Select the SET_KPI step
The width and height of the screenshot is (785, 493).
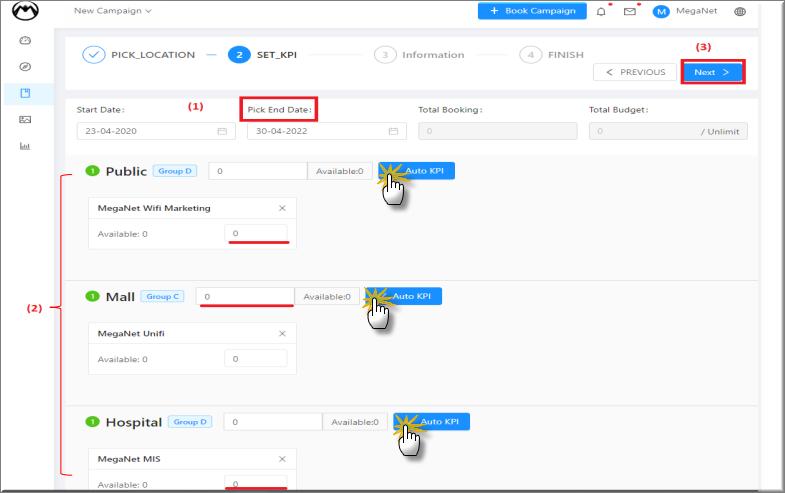pos(262,55)
